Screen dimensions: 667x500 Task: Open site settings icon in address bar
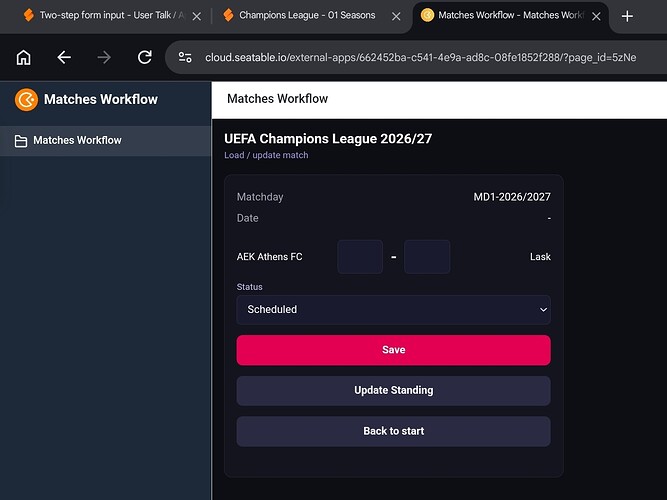185,57
